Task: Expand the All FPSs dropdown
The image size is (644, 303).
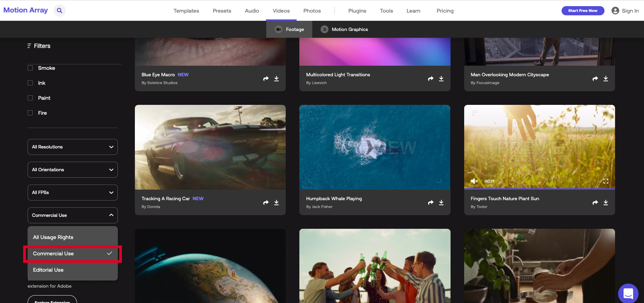Action: (x=73, y=192)
